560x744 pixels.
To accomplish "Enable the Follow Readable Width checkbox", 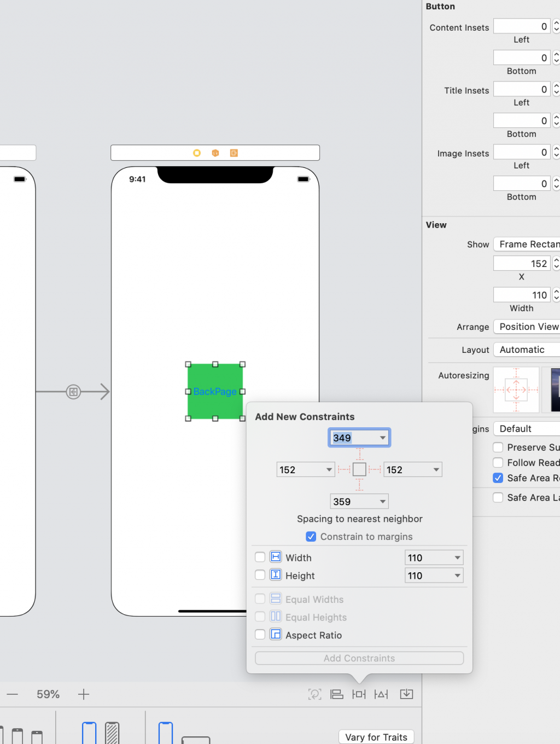I will click(498, 462).
